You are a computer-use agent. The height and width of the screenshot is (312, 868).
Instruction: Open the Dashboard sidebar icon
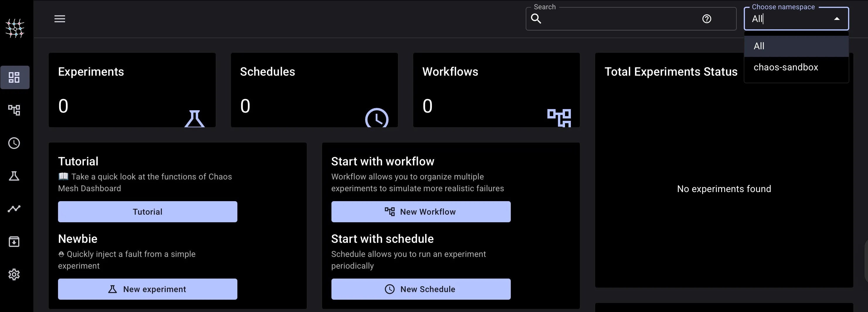coord(14,77)
